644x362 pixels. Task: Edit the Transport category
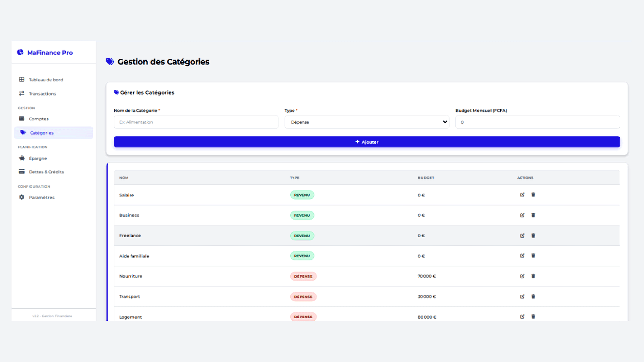[x=522, y=296]
